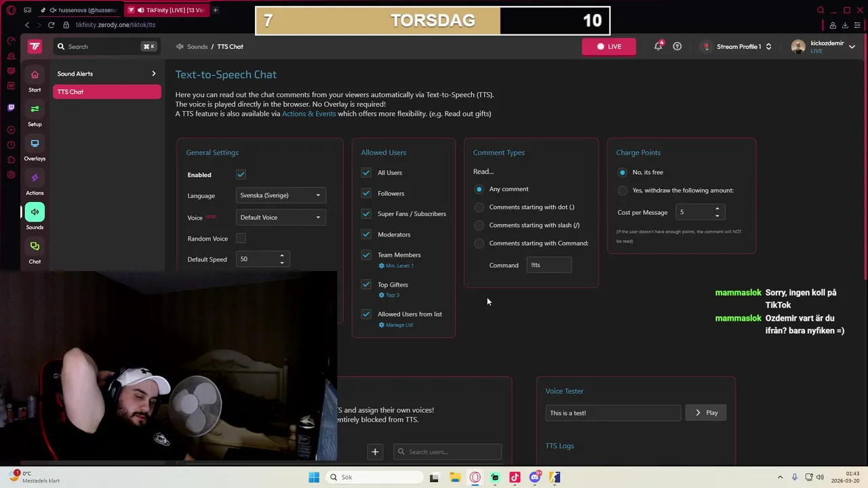Play the voice tester message
Viewport: 868px width, 488px height.
(706, 413)
